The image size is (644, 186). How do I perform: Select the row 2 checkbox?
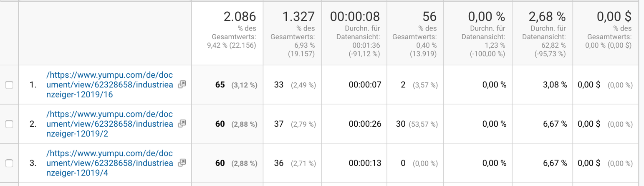point(9,124)
